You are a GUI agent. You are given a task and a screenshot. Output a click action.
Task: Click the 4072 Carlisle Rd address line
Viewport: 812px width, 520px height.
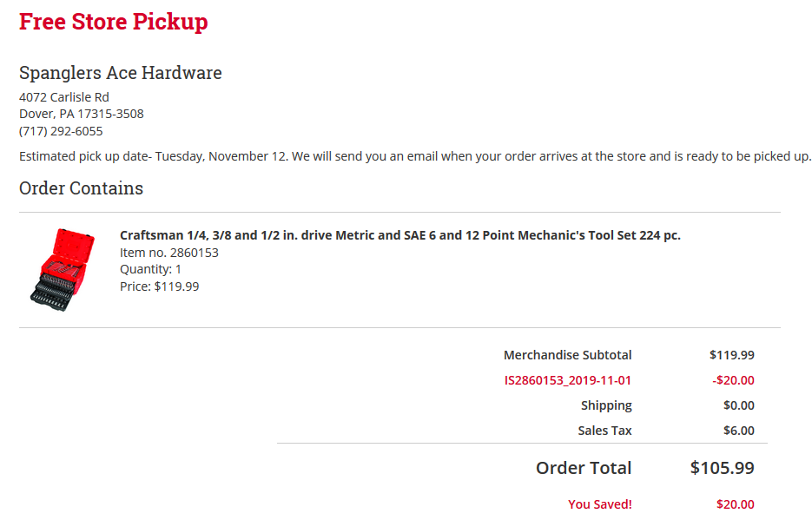(64, 97)
